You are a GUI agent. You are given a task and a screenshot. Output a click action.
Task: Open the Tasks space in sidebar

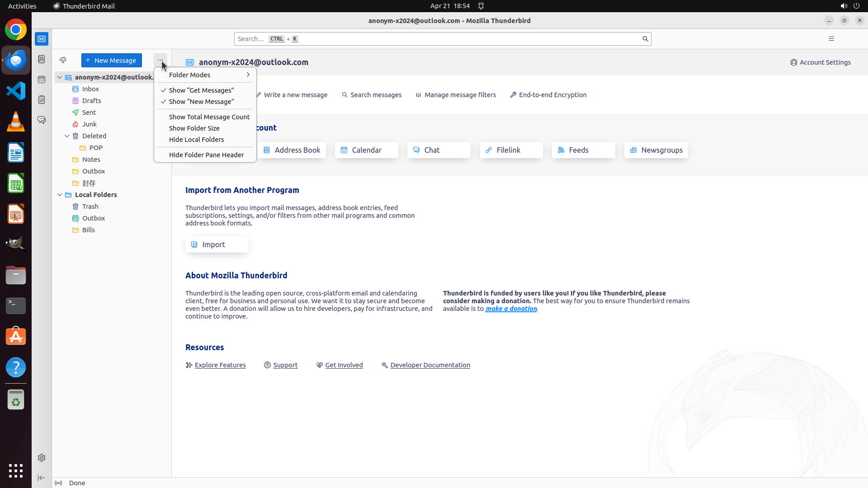(x=42, y=100)
